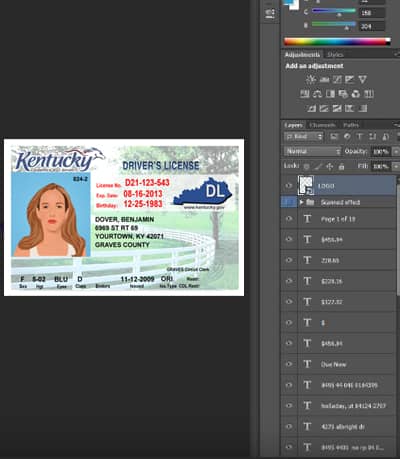Image resolution: width=400 pixels, height=459 pixels.
Task: Click the Lock position move icon
Action: pos(330,166)
